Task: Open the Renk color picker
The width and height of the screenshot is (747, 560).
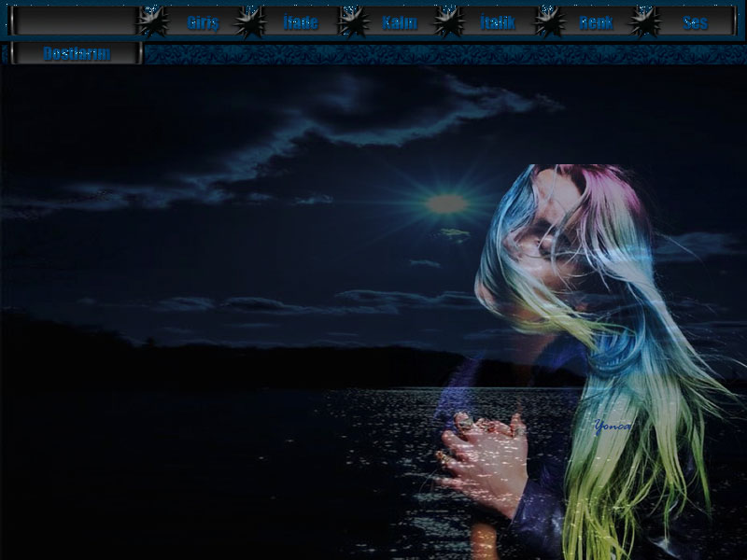Action: (x=596, y=22)
